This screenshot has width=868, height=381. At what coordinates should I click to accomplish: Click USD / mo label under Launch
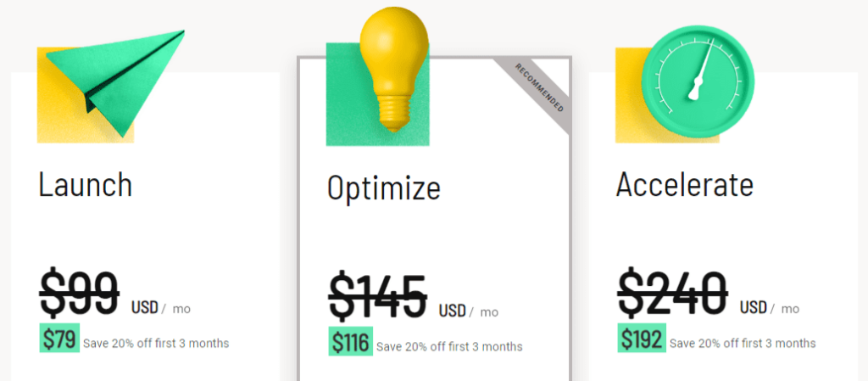[160, 308]
